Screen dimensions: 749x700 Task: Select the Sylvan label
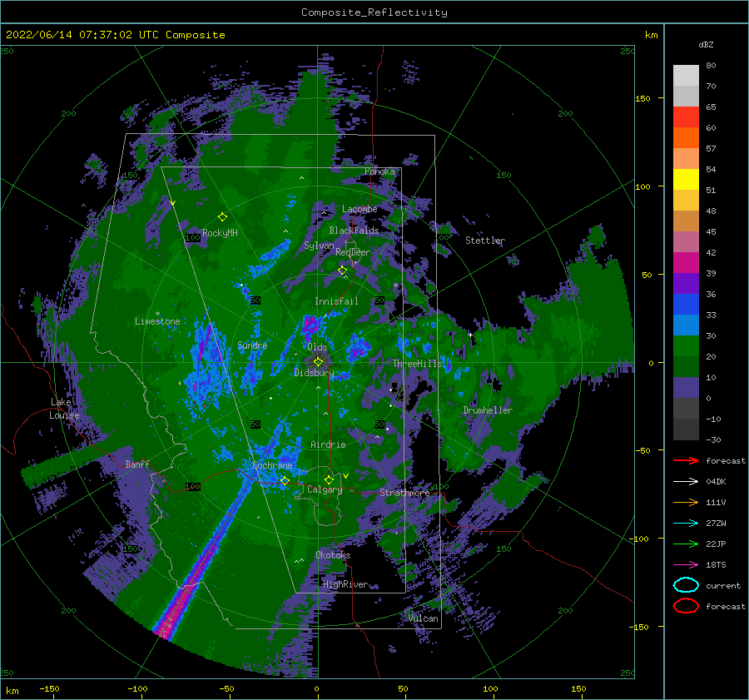pyautogui.click(x=319, y=246)
